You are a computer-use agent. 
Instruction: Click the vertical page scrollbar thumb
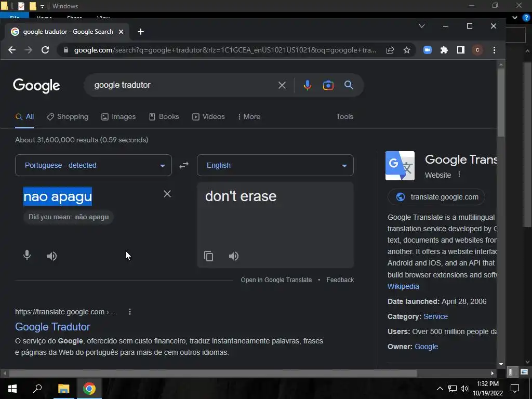click(501, 102)
